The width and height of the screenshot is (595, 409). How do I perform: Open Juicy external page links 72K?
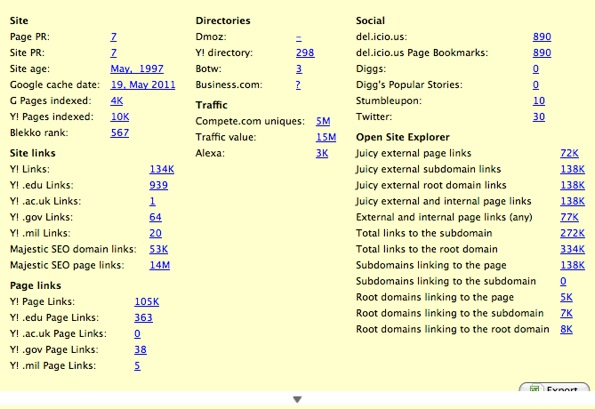[570, 153]
